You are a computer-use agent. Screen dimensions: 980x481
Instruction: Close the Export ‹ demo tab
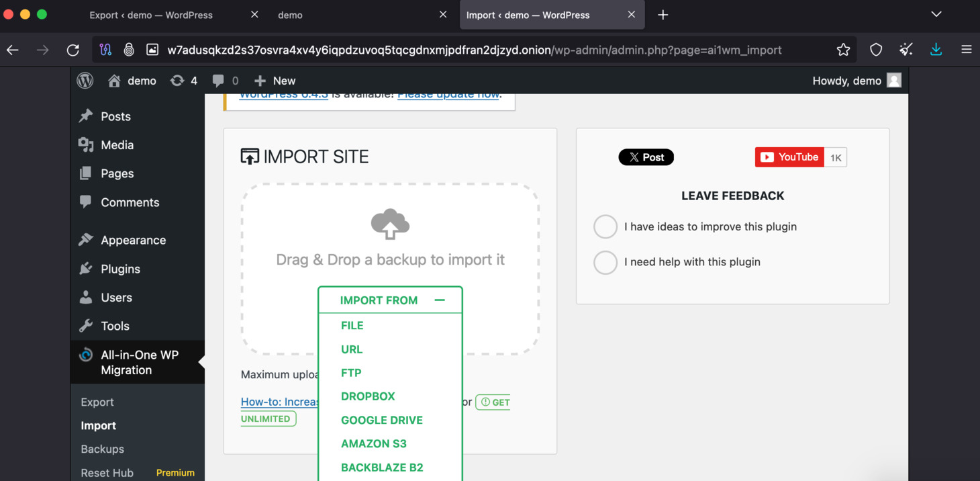254,14
